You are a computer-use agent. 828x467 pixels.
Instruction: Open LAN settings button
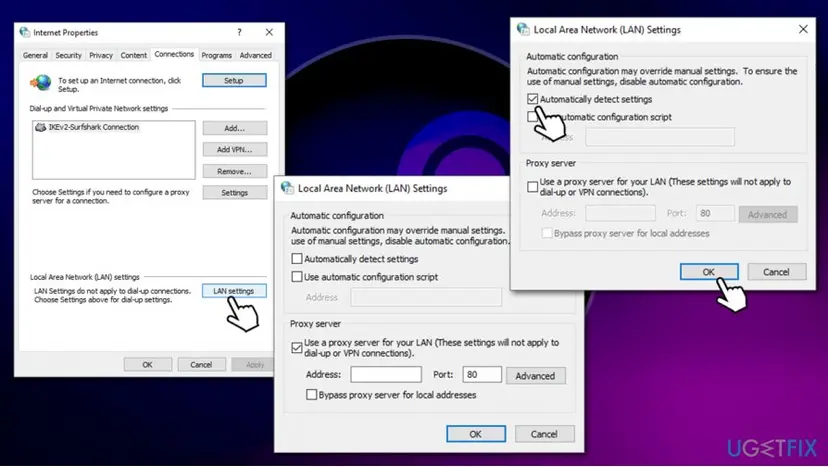pos(234,291)
